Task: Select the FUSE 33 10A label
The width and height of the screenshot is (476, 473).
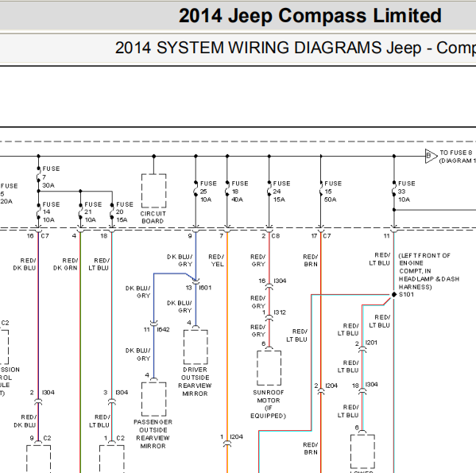Action: 407,192
